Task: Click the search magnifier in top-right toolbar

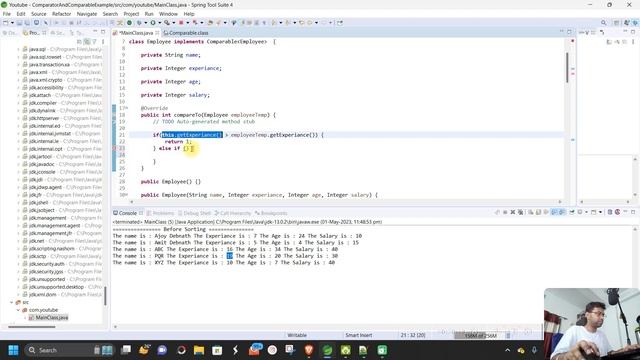Action: point(603,23)
